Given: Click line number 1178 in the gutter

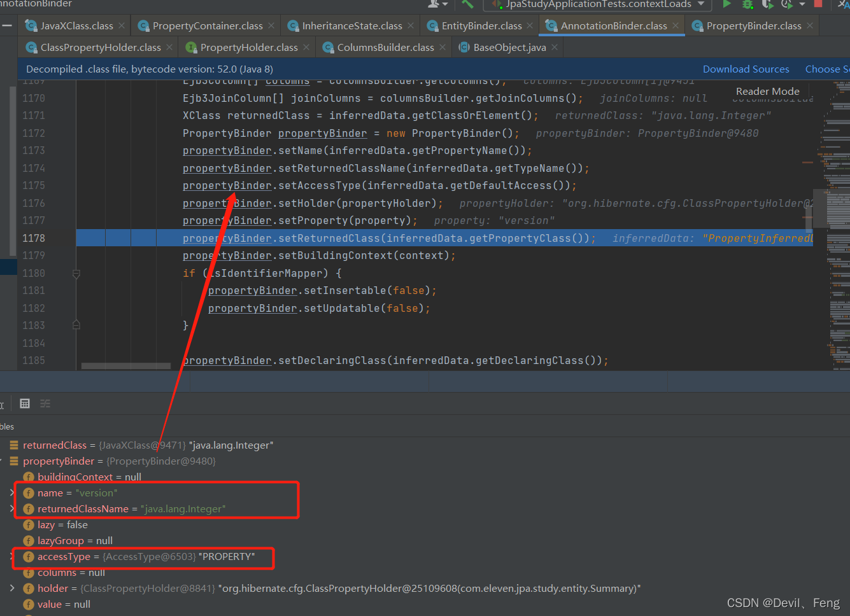Looking at the screenshot, I should tap(34, 238).
